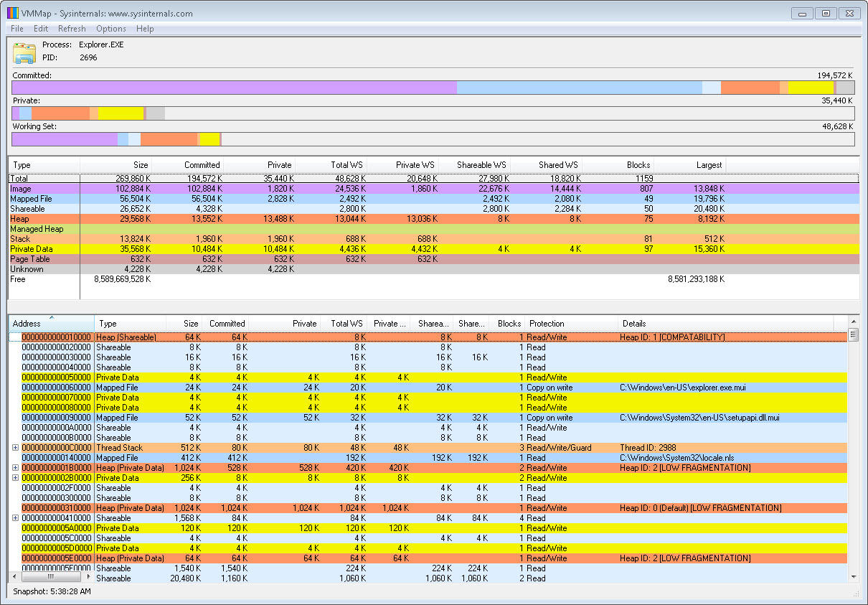
Task: Open the Refresh menu
Action: click(72, 29)
